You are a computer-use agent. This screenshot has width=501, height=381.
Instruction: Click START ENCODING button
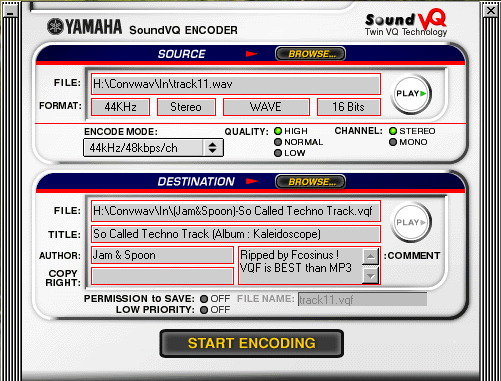252,343
